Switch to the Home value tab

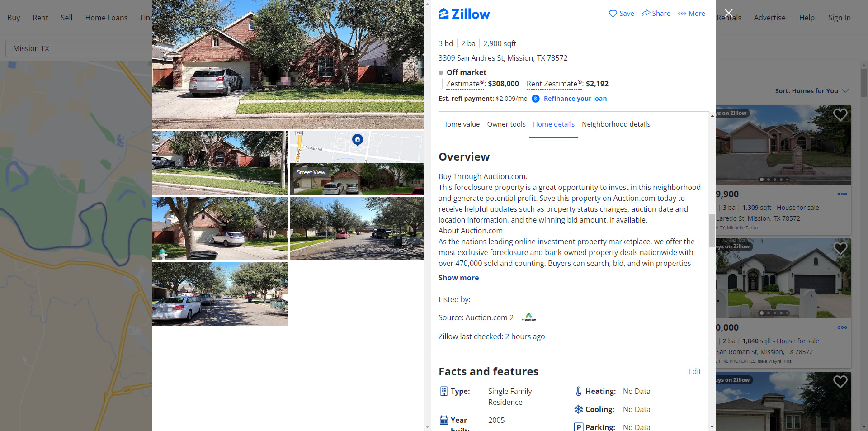[461, 124]
